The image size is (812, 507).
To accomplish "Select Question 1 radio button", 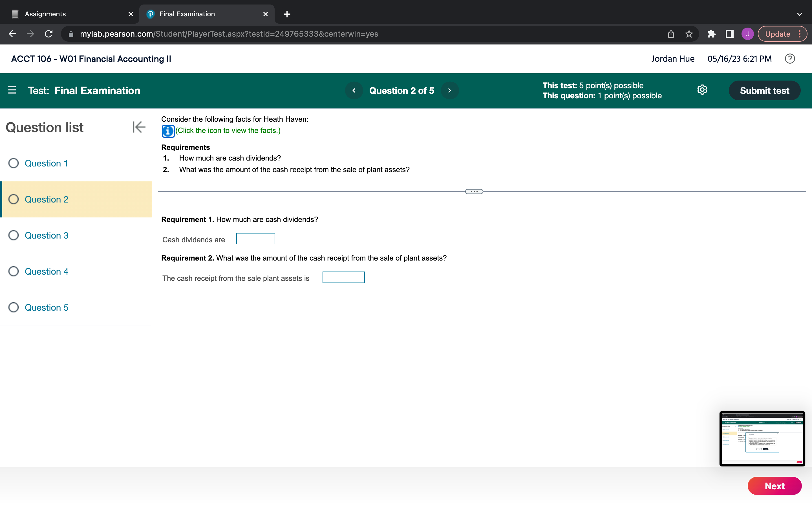I will click(x=13, y=163).
